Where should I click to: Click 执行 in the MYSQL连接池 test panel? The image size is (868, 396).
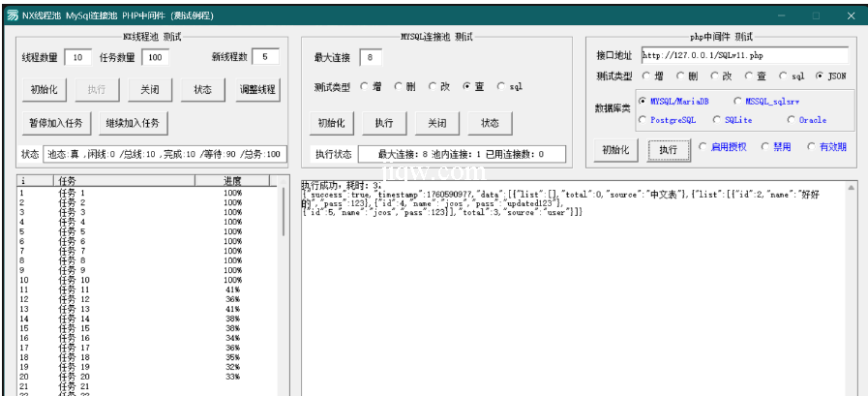click(384, 123)
